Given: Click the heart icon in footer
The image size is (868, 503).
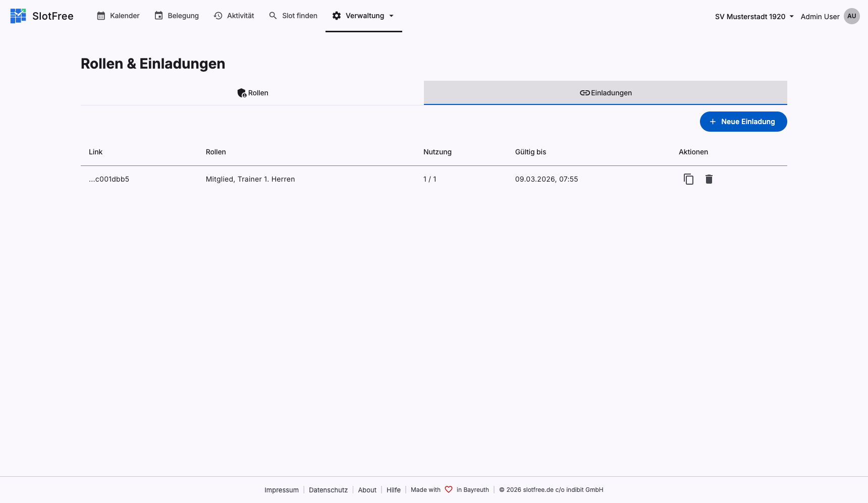Looking at the screenshot, I should click(449, 489).
